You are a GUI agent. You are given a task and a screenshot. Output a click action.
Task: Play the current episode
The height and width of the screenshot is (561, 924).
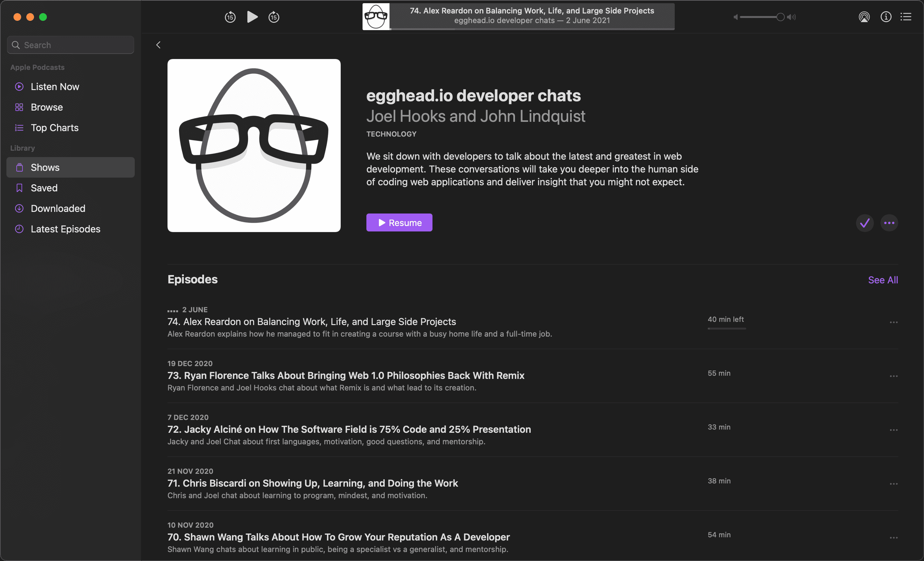[252, 17]
